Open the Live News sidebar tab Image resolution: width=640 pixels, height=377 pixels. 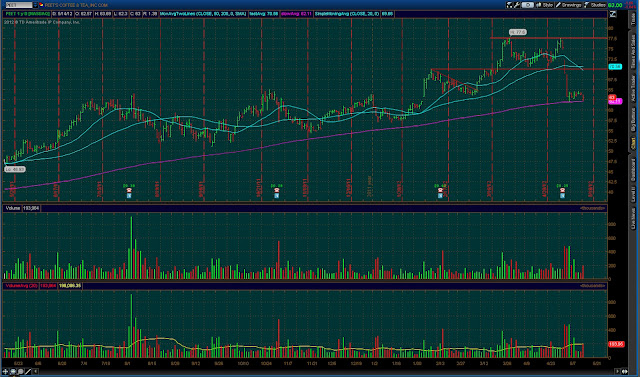[633, 218]
